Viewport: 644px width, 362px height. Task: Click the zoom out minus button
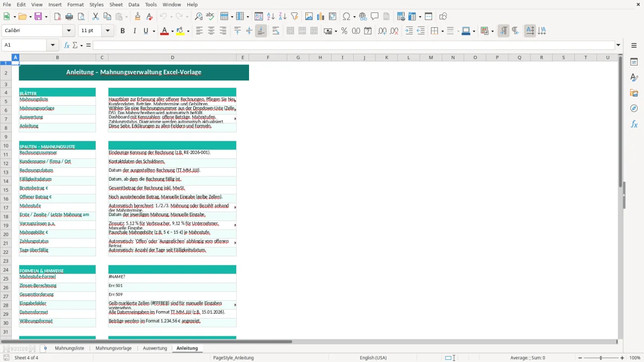[x=580, y=358]
